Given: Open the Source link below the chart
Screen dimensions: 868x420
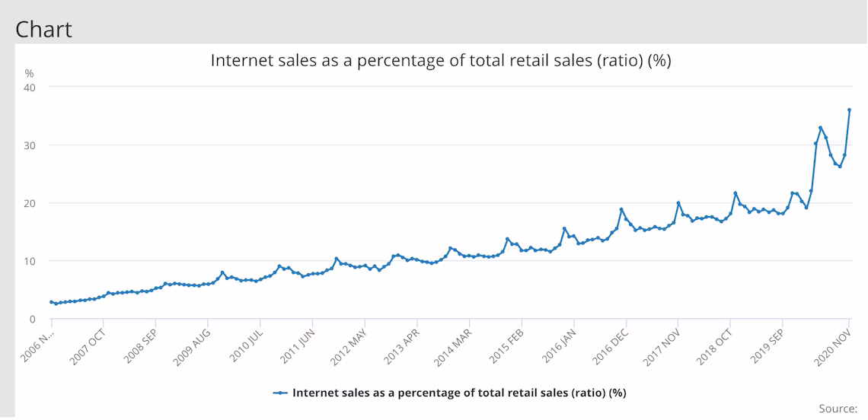Looking at the screenshot, I should [x=838, y=409].
